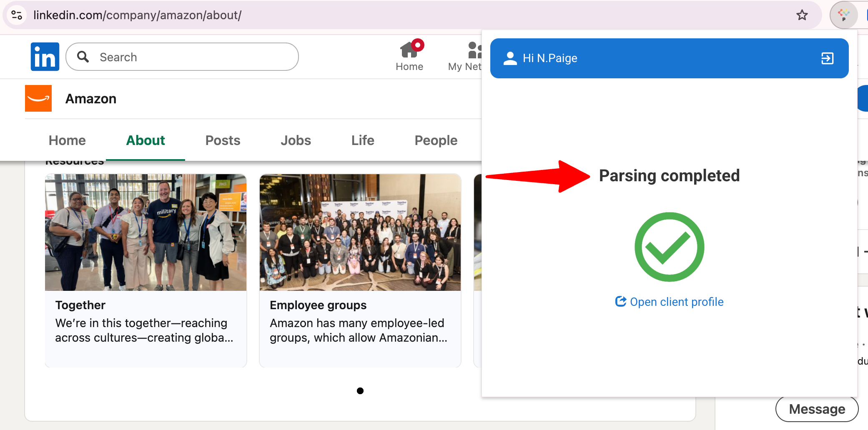
Task: Switch to the People tab
Action: tap(436, 140)
